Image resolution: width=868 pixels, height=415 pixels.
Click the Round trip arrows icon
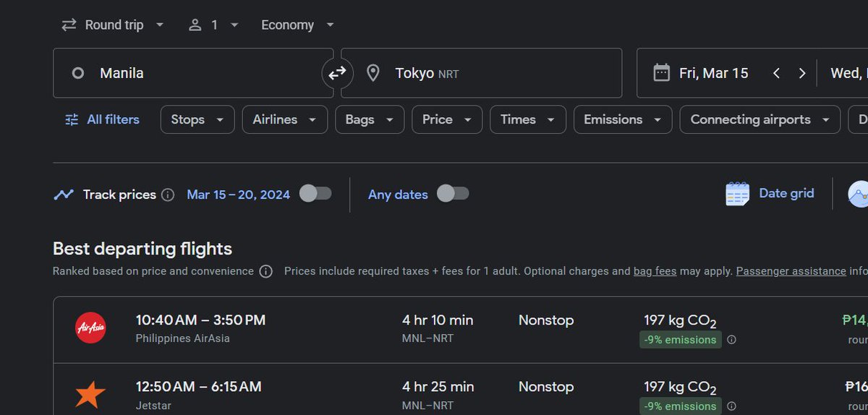click(x=69, y=25)
